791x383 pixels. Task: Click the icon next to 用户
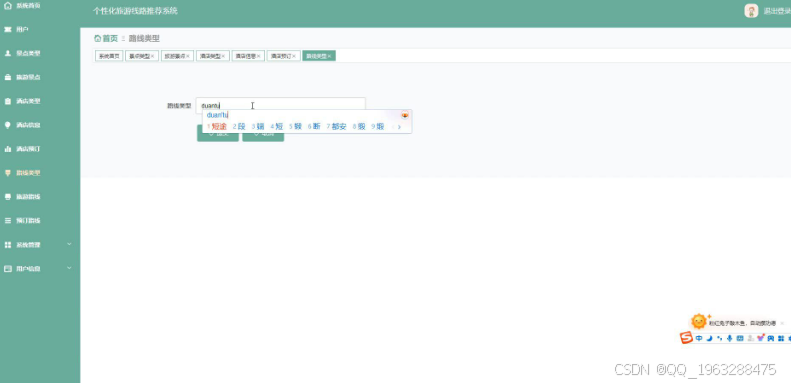pos(8,30)
